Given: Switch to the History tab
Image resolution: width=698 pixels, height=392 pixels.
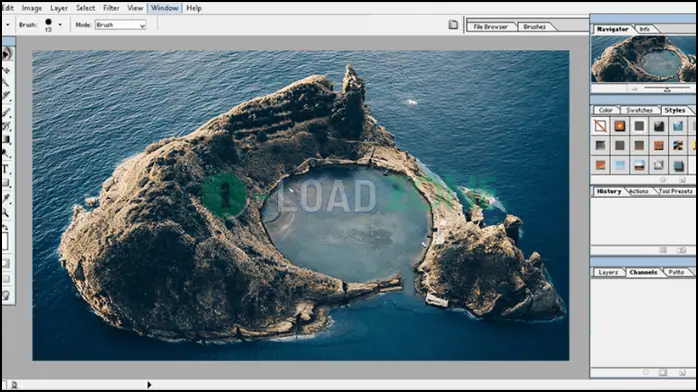Looking at the screenshot, I should pyautogui.click(x=609, y=191).
